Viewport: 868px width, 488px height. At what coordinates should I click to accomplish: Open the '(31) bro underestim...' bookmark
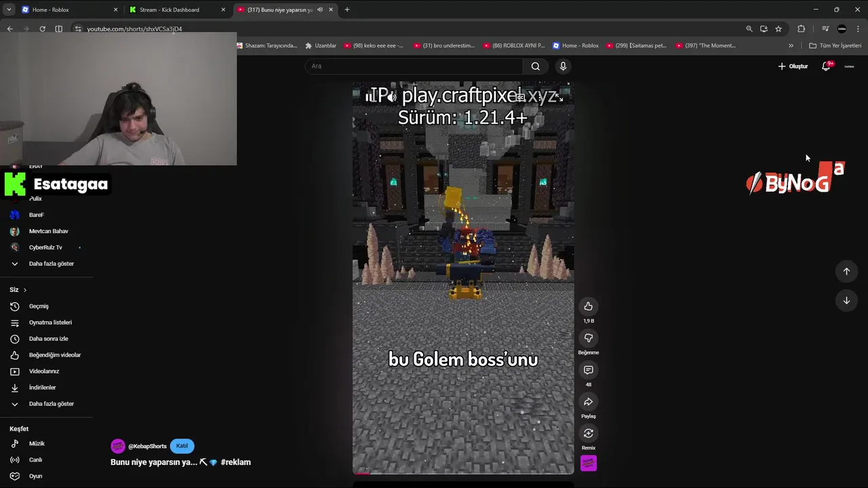tap(443, 45)
